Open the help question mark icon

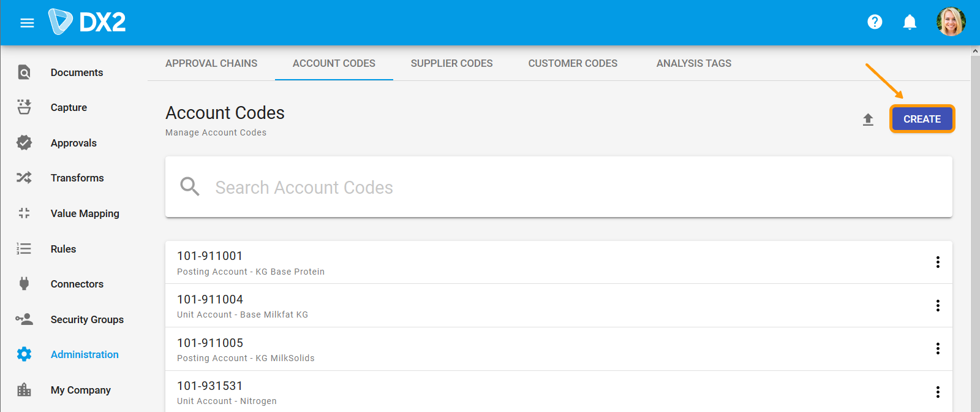875,22
